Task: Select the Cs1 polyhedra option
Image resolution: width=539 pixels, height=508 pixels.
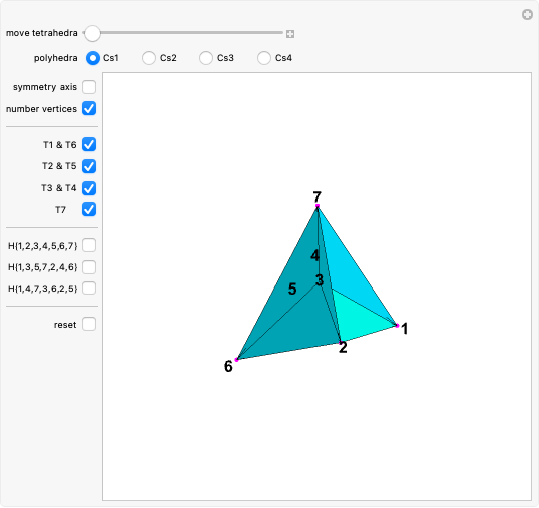Action: [x=93, y=58]
